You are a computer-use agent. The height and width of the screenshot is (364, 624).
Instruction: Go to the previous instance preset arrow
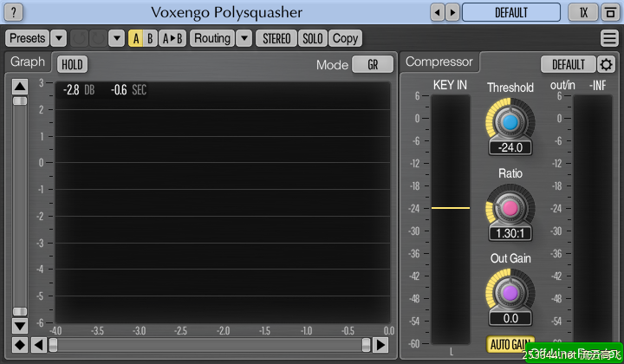(438, 12)
